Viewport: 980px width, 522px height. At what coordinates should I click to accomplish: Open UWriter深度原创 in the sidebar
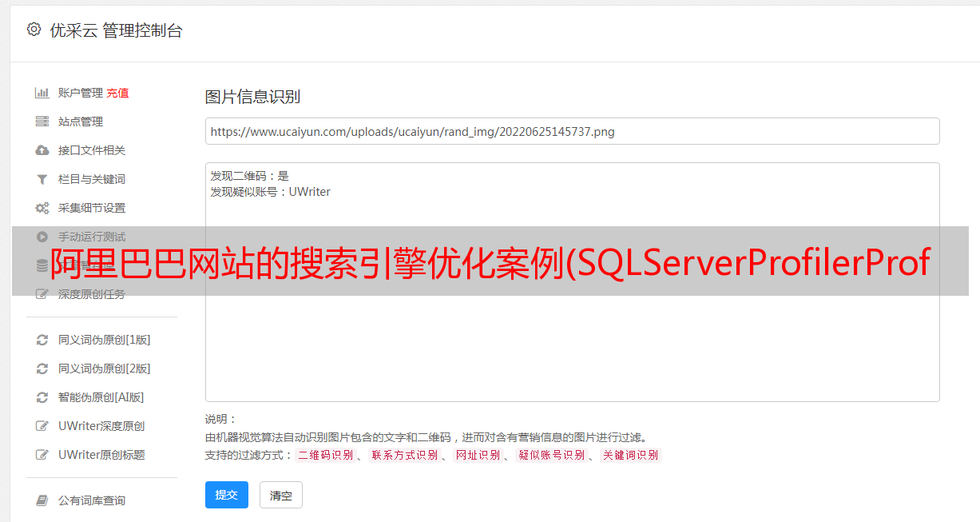pyautogui.click(x=101, y=426)
